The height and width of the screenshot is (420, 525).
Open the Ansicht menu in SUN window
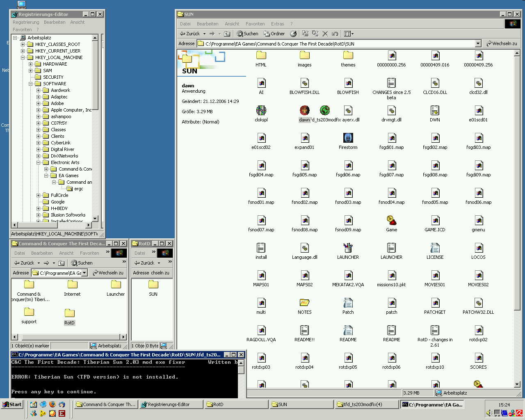[232, 24]
